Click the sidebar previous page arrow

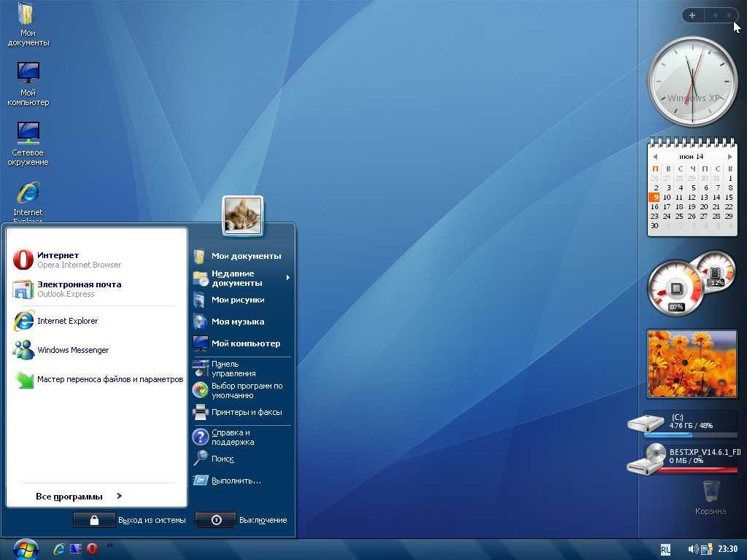(715, 15)
